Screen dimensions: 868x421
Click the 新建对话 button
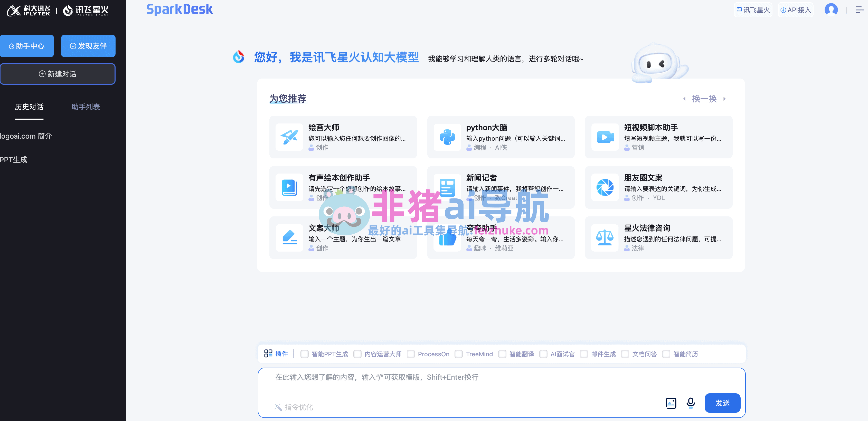(x=58, y=74)
